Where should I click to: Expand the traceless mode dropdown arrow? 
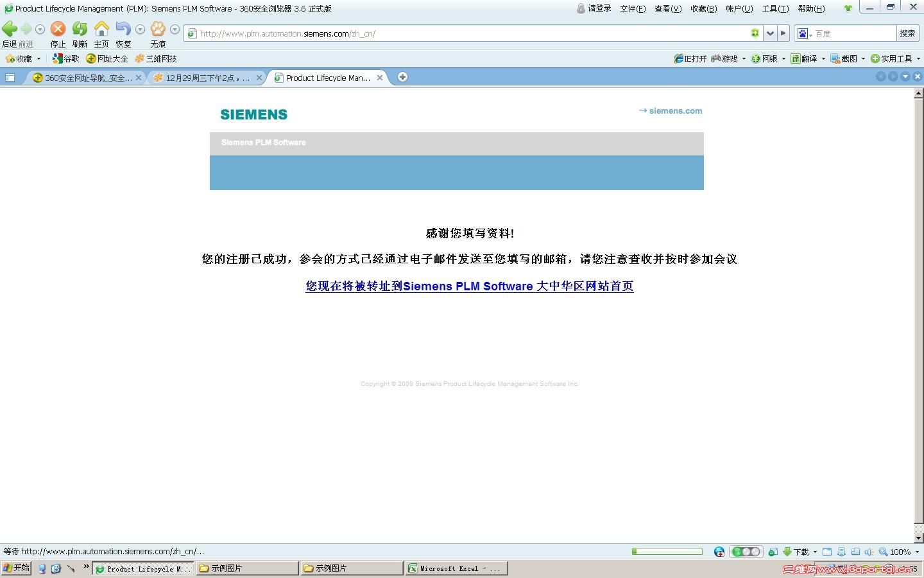[x=175, y=30]
